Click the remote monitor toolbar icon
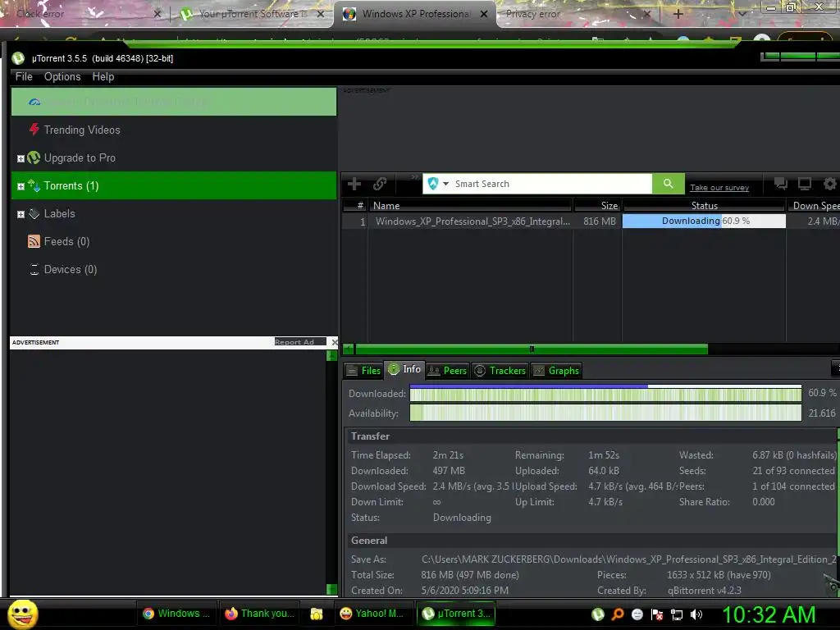Image resolution: width=840 pixels, height=630 pixels. click(805, 185)
